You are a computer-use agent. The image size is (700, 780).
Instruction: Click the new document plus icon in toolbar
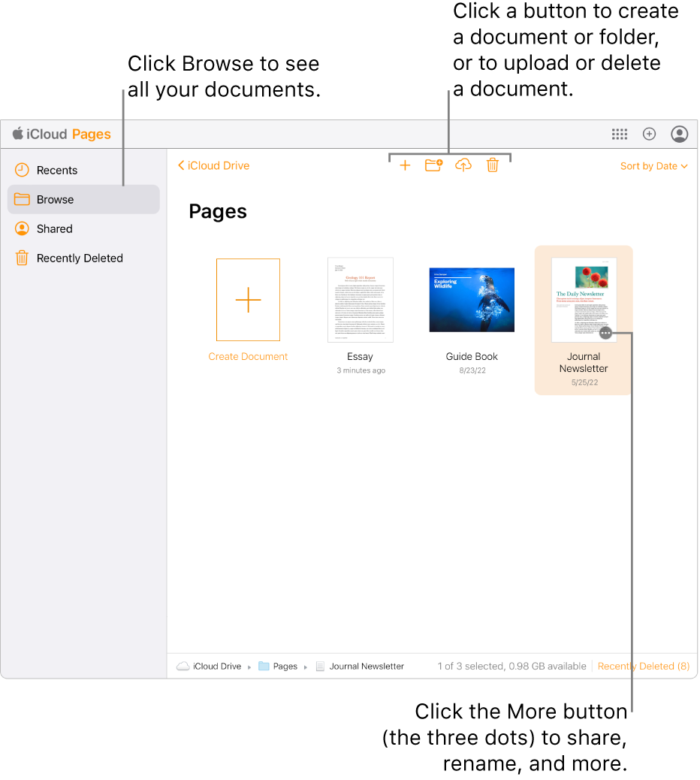coord(405,165)
